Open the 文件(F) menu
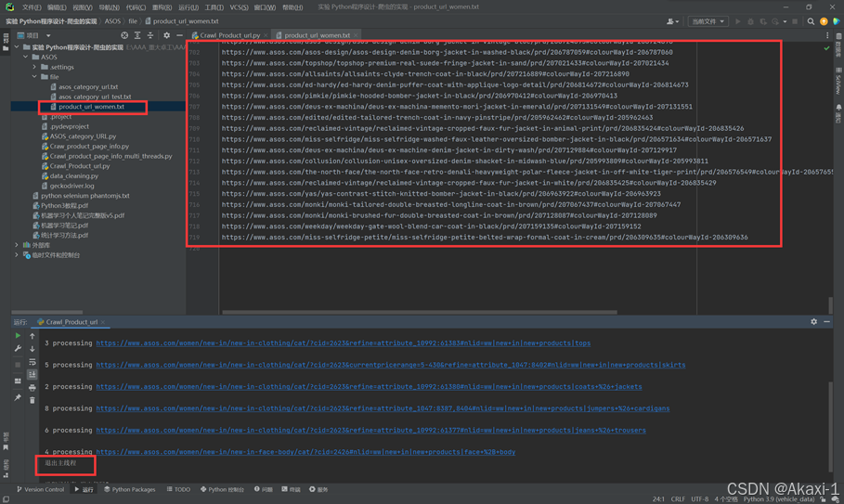Screen dimensions: 844x504 tap(32, 7)
